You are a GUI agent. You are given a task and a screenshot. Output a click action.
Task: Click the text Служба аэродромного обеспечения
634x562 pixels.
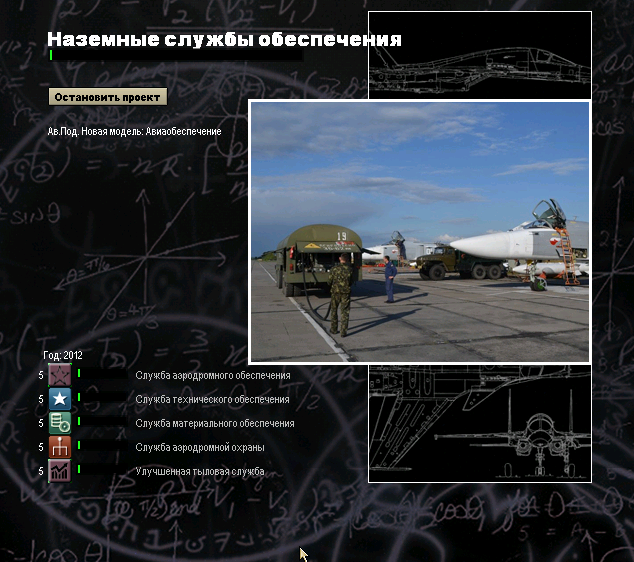tap(213, 376)
